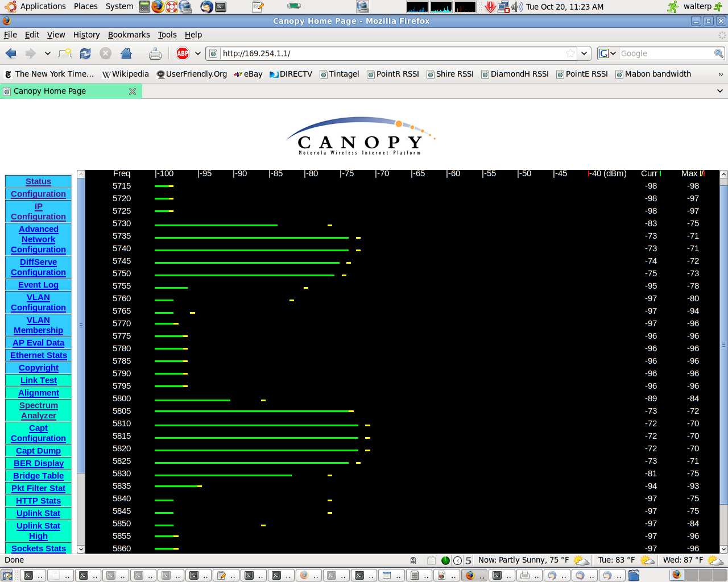The image size is (728, 582).
Task: Click the Home icon in toolbar
Action: click(x=126, y=53)
